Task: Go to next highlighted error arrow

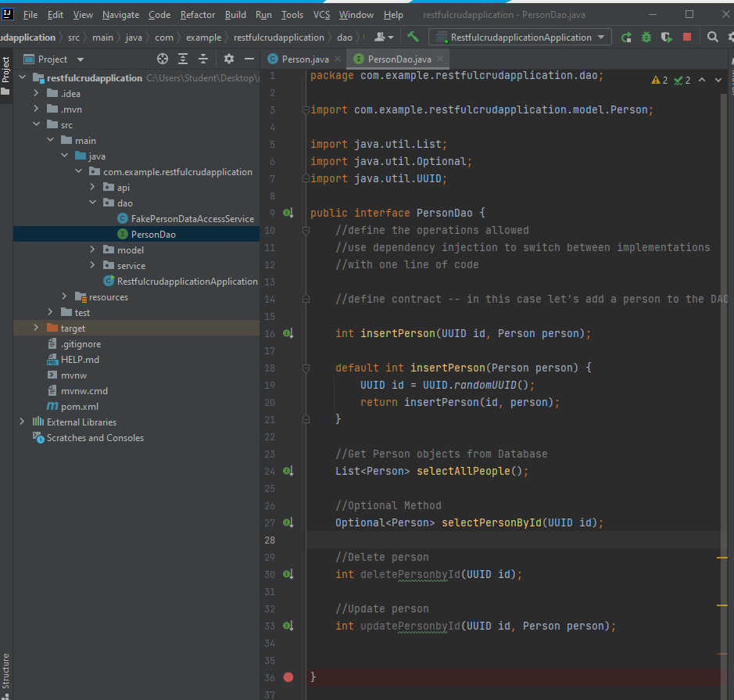Action: coord(718,80)
